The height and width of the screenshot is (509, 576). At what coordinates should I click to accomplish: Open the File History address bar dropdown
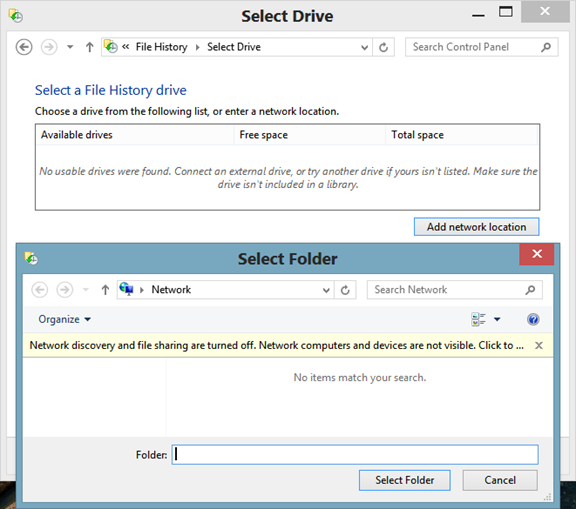pos(364,47)
